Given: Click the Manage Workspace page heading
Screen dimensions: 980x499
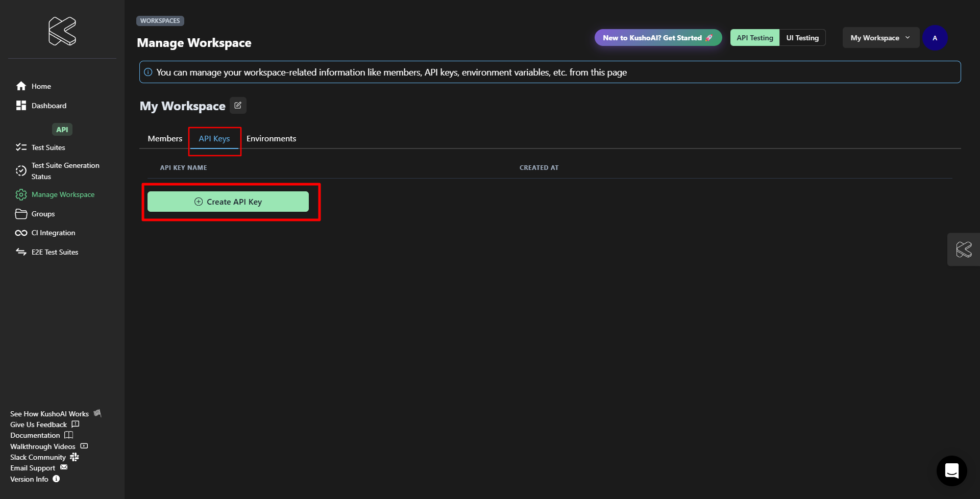Looking at the screenshot, I should click(194, 43).
